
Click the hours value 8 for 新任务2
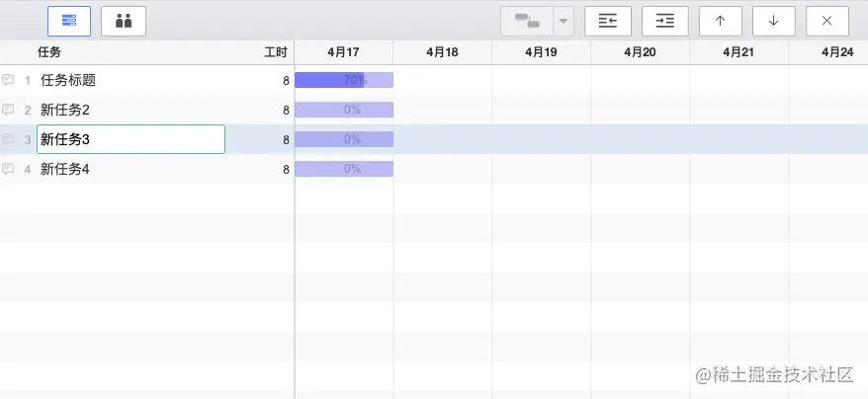click(x=286, y=111)
